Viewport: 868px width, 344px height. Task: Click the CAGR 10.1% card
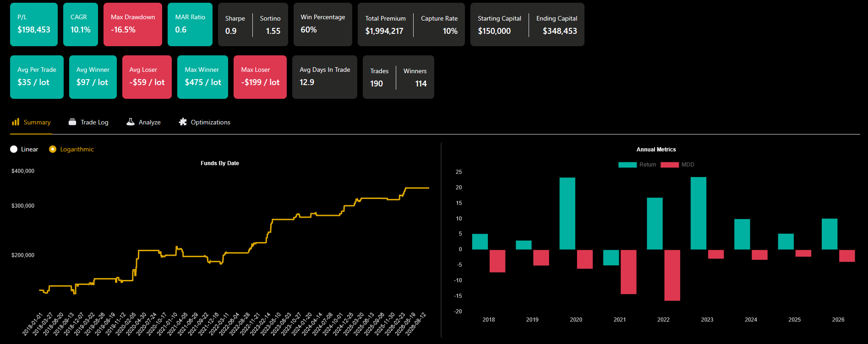[x=81, y=24]
